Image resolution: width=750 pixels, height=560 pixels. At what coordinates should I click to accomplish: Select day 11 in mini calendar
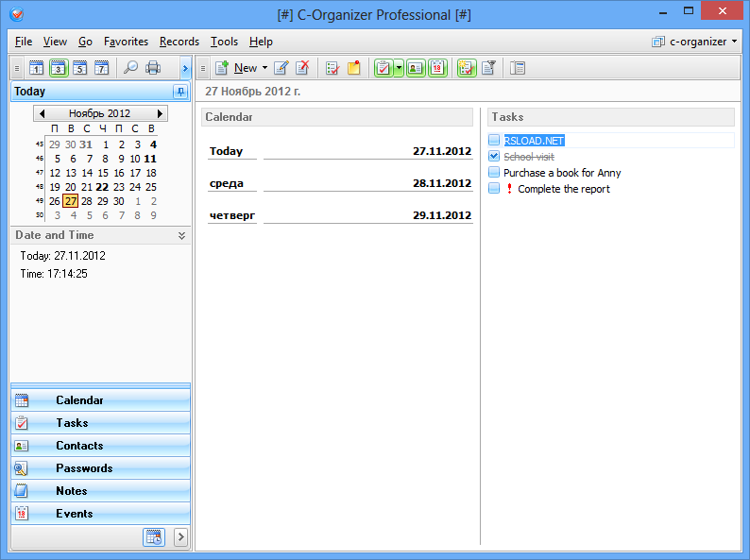(x=150, y=159)
